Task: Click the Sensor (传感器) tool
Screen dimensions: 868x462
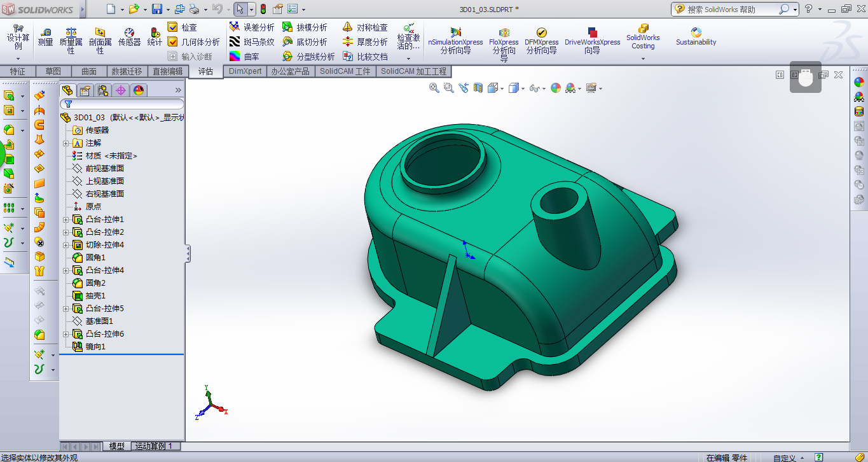Action: (130, 37)
